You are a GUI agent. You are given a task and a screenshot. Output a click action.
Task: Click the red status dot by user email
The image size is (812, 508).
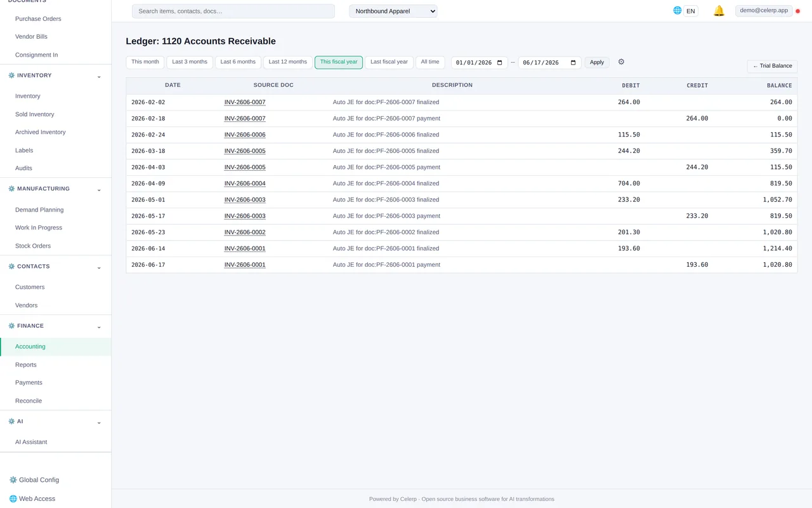[798, 11]
